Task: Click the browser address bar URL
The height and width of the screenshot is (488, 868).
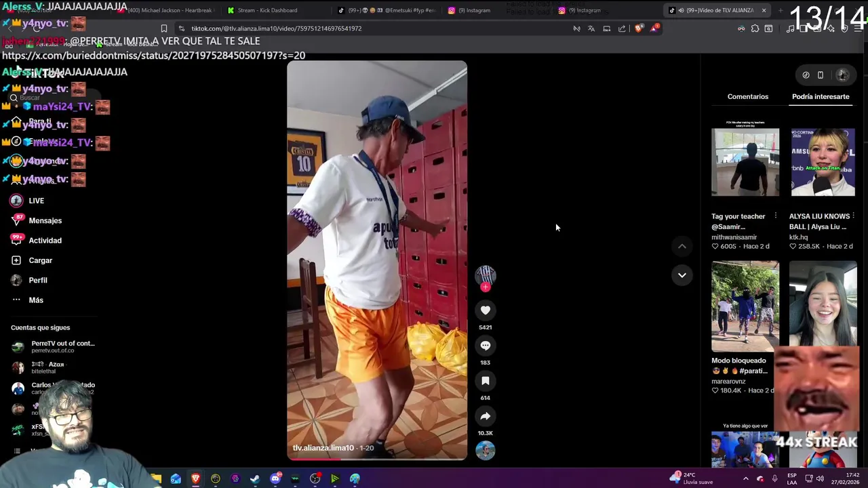Action: (276, 28)
